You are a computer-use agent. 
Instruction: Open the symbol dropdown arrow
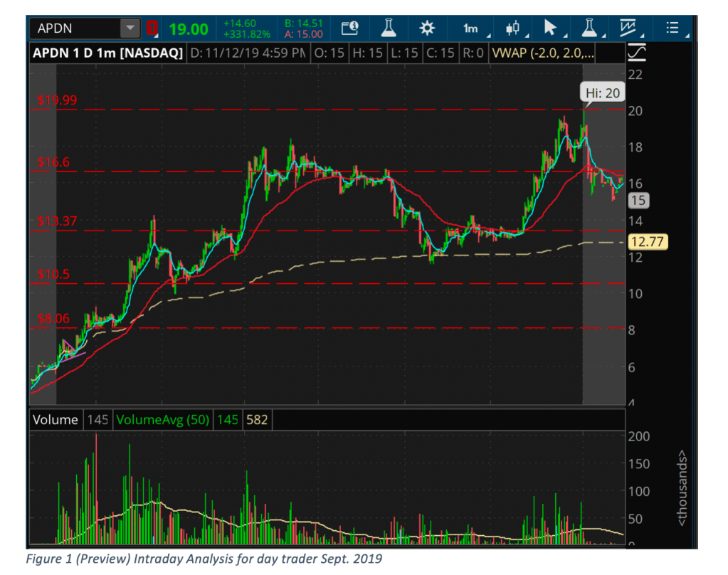point(130,29)
